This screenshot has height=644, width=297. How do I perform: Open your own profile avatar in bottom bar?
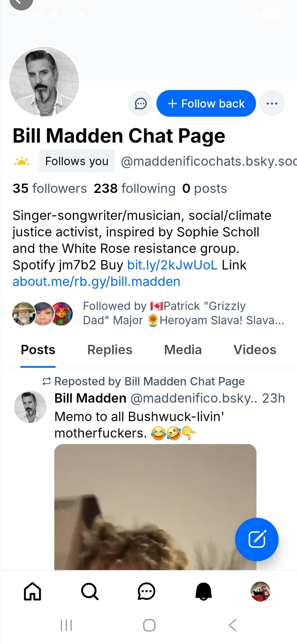point(260,592)
